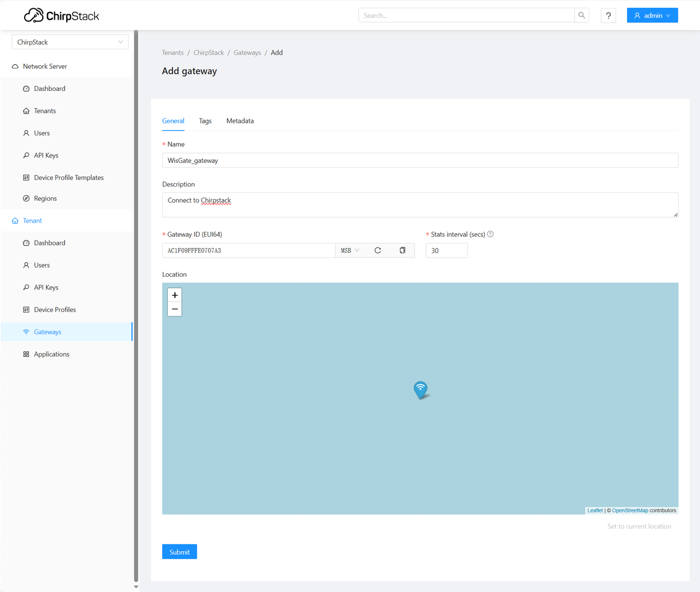
Task: Copy Gateway ID using copy icon
Action: (x=403, y=251)
